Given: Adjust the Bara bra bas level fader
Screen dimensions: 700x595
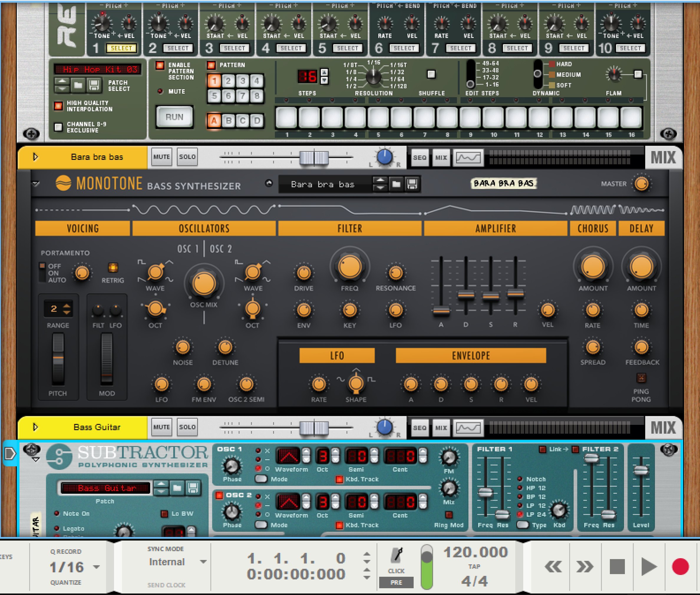Looking at the screenshot, I should 314,158.
